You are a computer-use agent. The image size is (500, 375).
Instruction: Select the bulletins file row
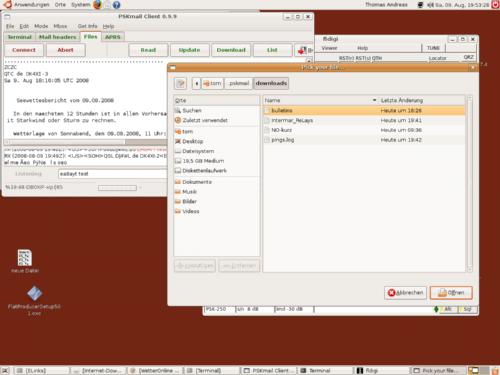tap(364, 110)
